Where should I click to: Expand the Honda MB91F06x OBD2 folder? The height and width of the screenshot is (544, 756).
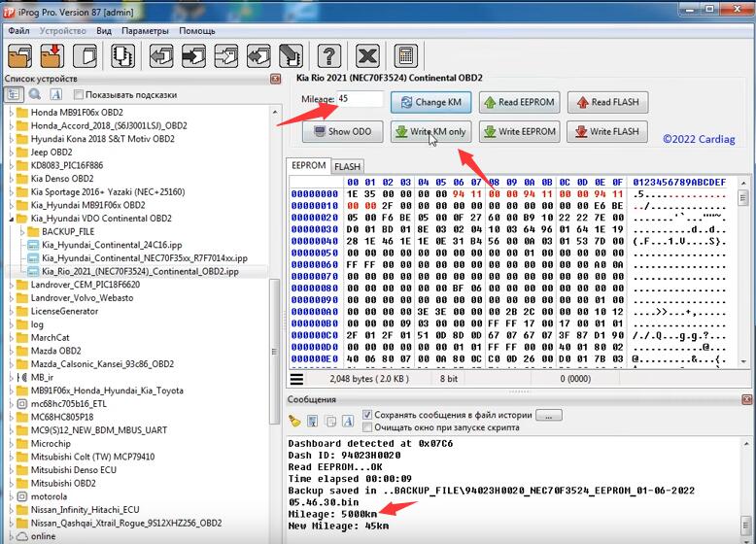11,113
